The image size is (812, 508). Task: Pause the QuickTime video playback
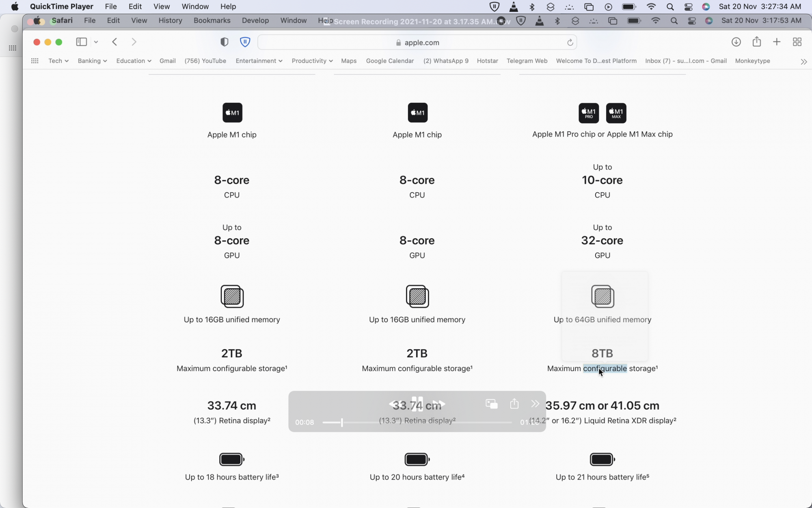[x=417, y=404]
